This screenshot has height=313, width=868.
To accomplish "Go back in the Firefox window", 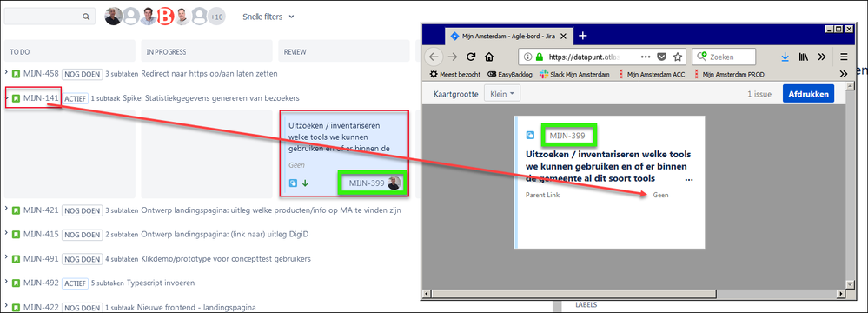I will pos(434,57).
